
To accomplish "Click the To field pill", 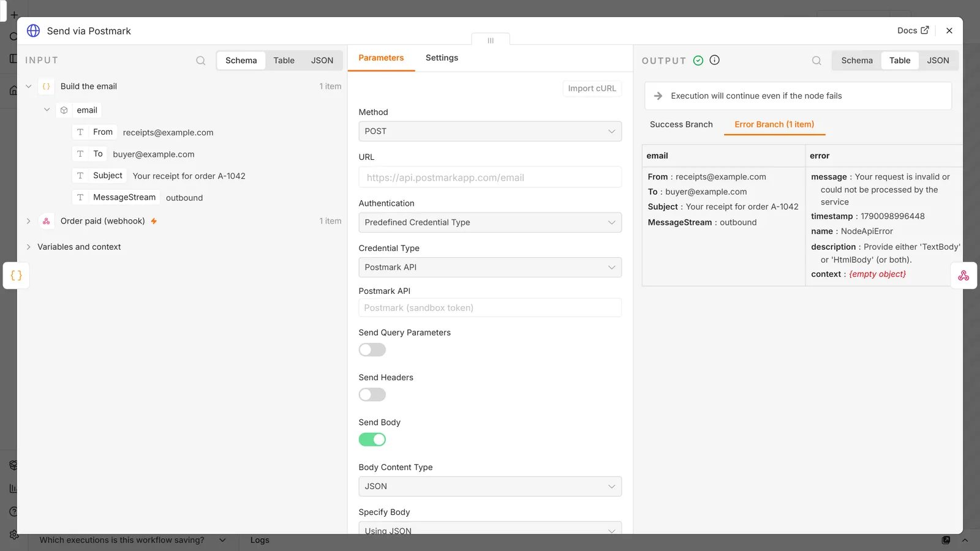I will [x=91, y=154].
